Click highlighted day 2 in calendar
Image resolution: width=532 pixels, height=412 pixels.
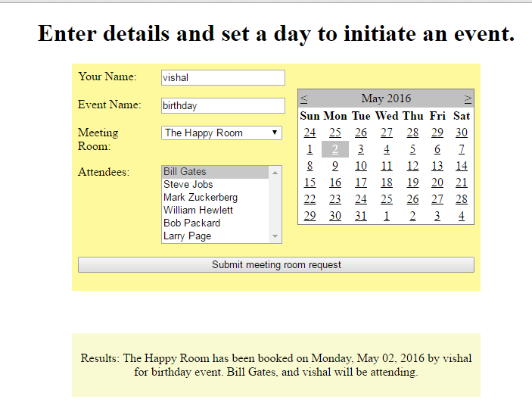point(335,149)
